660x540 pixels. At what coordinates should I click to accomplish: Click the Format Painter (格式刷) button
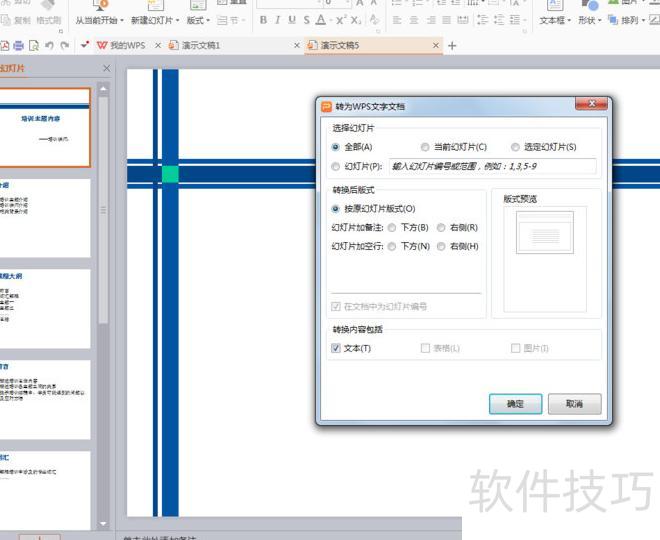coord(48,20)
